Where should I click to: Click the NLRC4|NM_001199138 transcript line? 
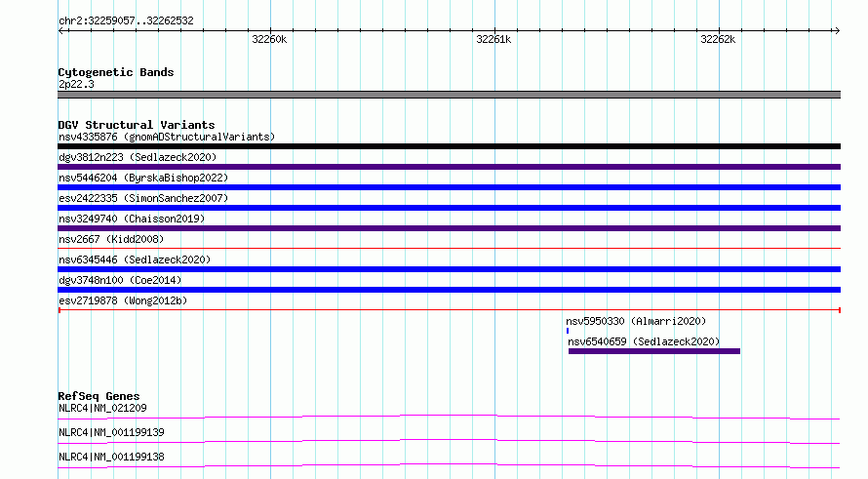pyautogui.click(x=449, y=465)
